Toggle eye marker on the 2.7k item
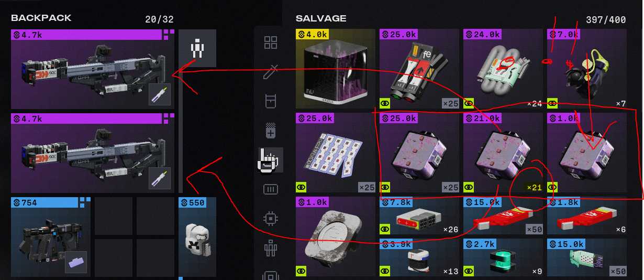Image resolution: width=644 pixels, height=280 pixels. (x=469, y=271)
